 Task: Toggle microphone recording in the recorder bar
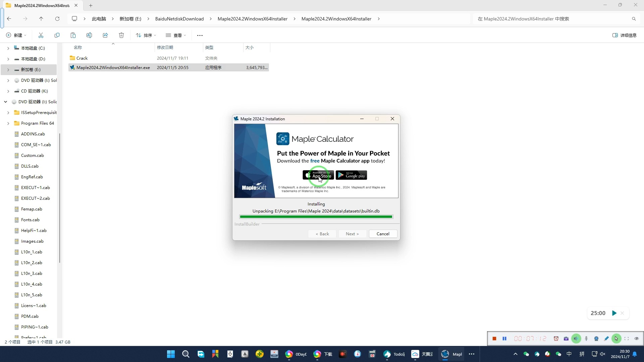pos(586,339)
